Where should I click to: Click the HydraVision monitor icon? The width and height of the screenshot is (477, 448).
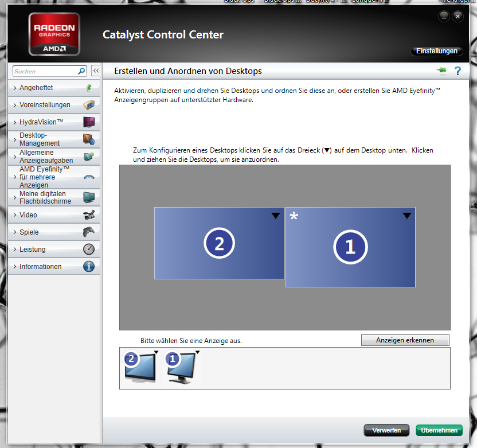89,122
